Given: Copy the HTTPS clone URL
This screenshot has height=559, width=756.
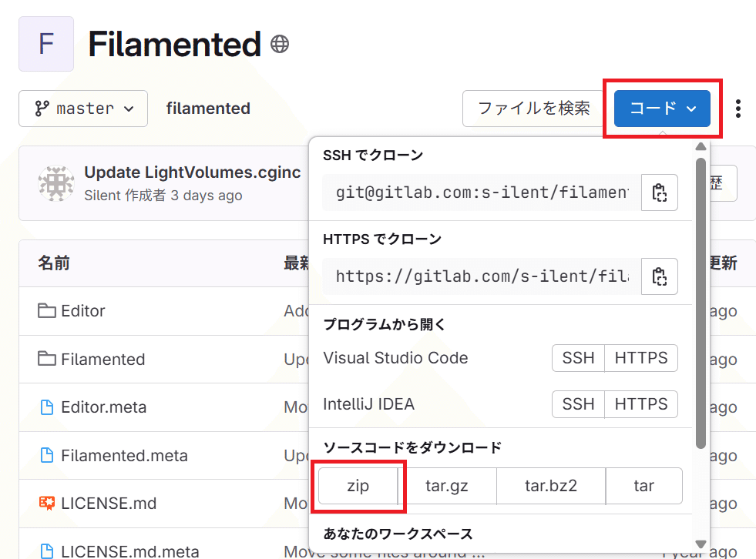Looking at the screenshot, I should (660, 276).
